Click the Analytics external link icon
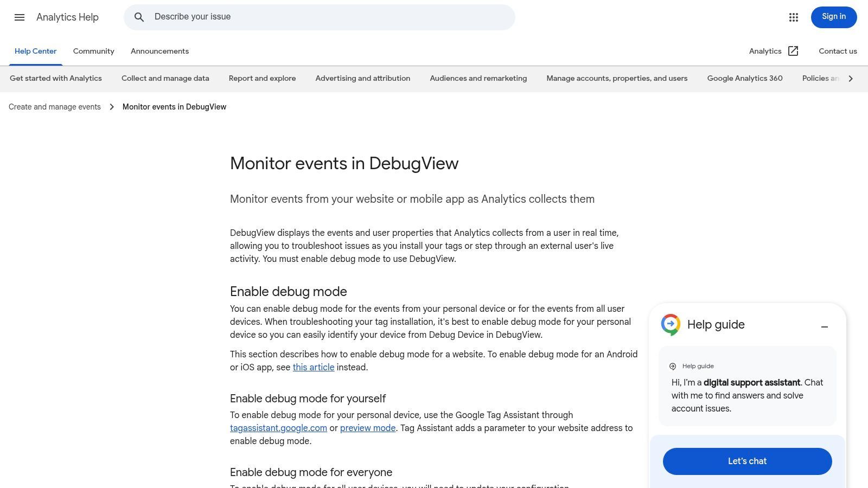 point(793,51)
